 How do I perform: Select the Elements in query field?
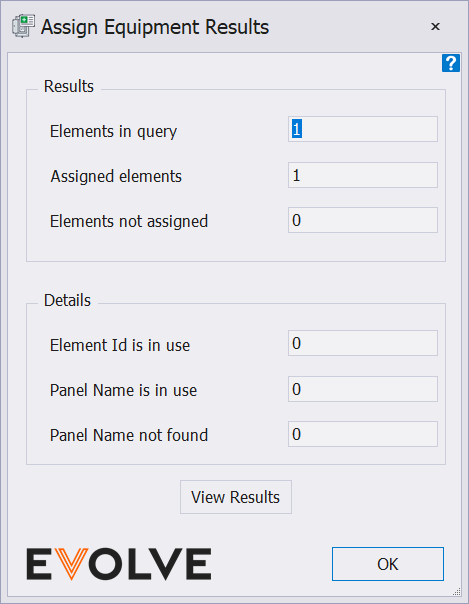[363, 129]
